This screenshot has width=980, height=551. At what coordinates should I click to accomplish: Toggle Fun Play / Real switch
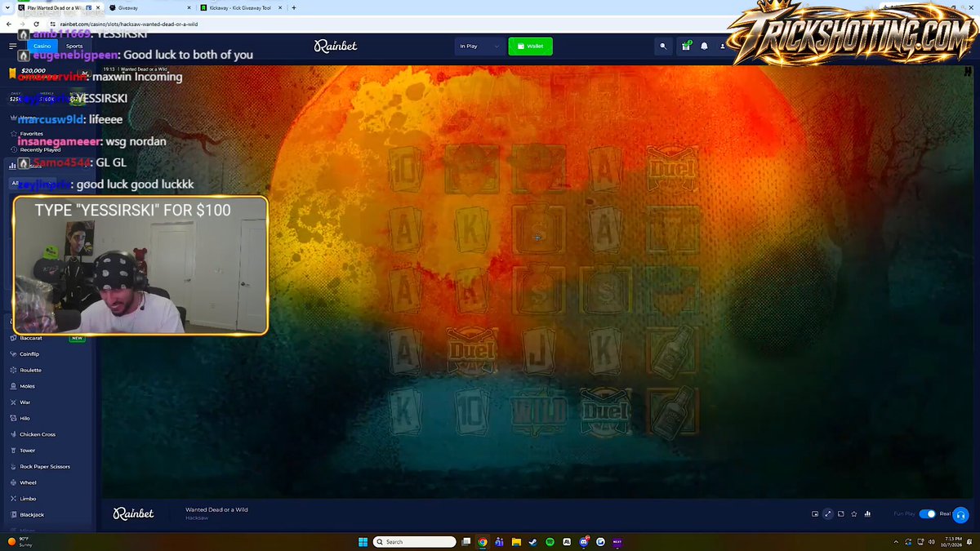[928, 514]
